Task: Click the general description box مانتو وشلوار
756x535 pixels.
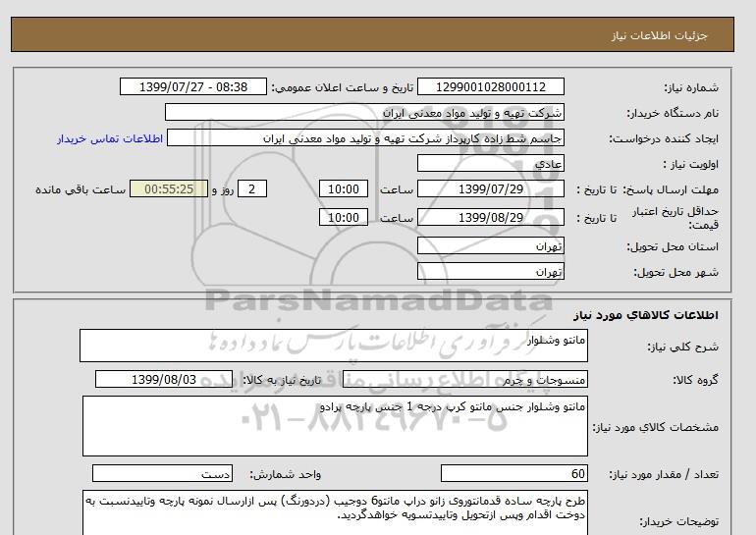Action: coord(334,346)
